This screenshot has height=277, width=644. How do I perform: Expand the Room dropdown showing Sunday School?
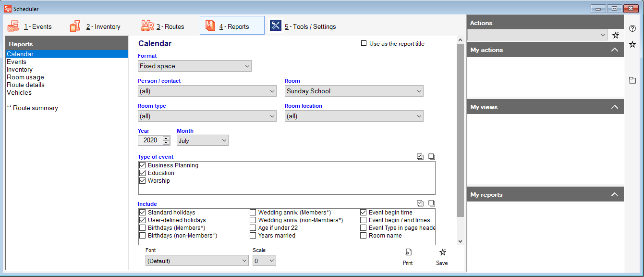point(354,91)
